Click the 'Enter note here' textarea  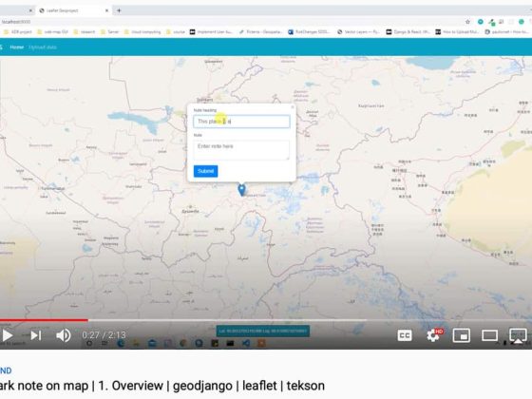241,150
